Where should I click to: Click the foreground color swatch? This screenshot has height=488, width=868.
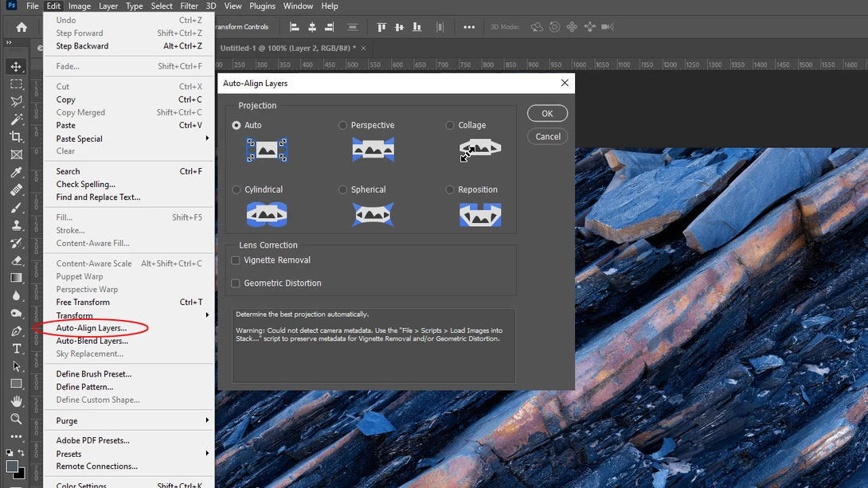click(x=12, y=467)
